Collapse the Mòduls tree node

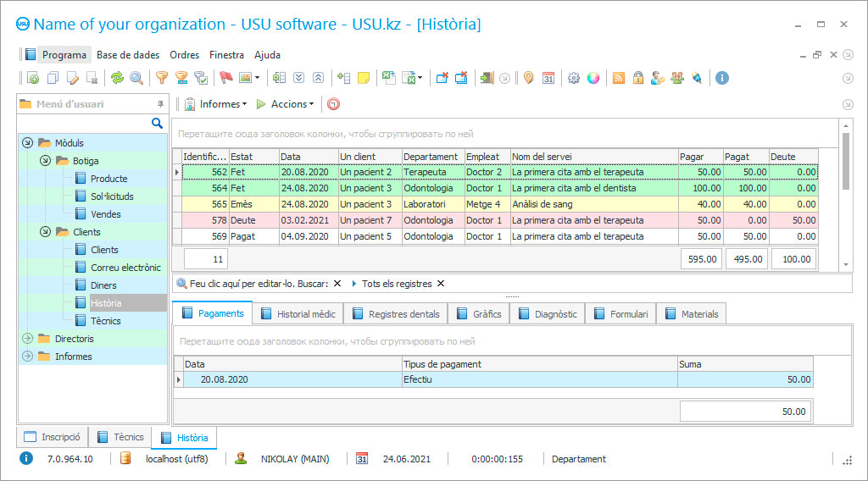click(x=27, y=143)
